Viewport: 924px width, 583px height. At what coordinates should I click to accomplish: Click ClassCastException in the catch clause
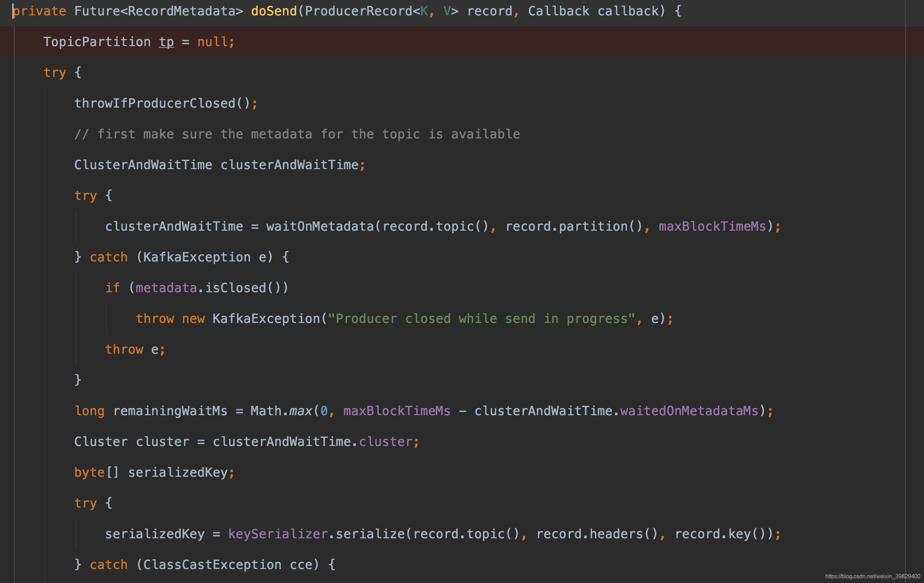tap(212, 564)
